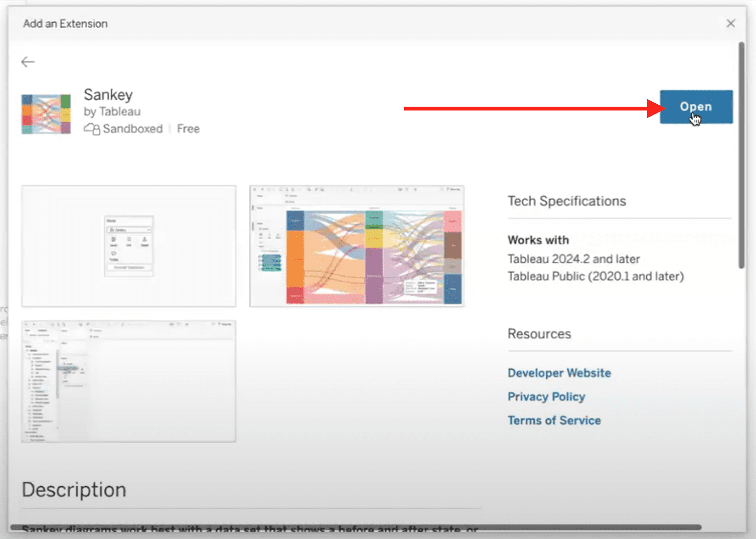756x539 pixels.
Task: Click the Tech Specifications heading
Action: coord(567,201)
